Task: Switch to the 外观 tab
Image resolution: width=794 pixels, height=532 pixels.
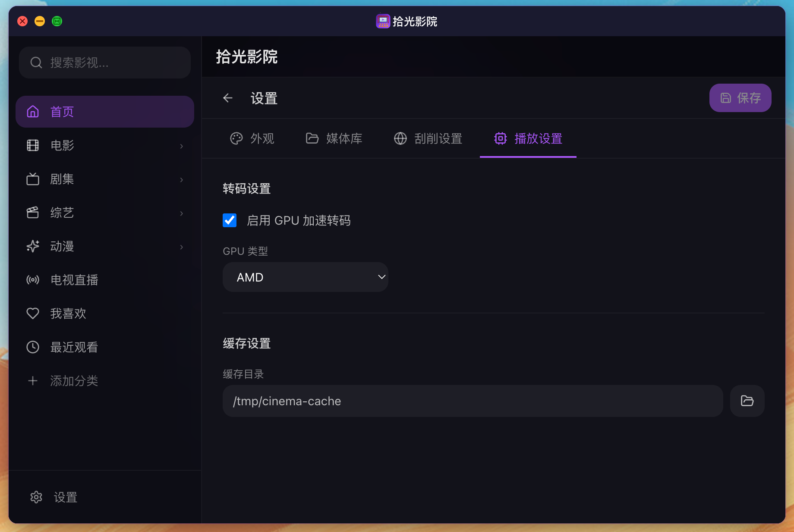Action: tap(252, 138)
